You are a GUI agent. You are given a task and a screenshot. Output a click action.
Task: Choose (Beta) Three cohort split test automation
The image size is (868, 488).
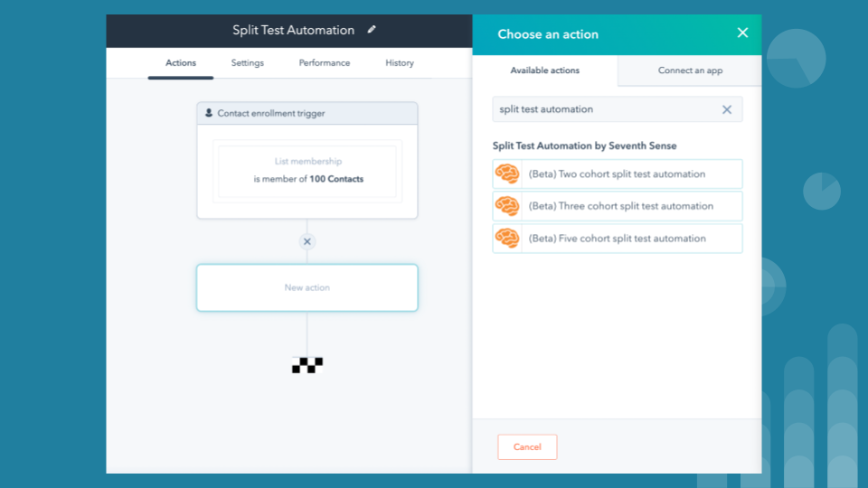click(618, 206)
